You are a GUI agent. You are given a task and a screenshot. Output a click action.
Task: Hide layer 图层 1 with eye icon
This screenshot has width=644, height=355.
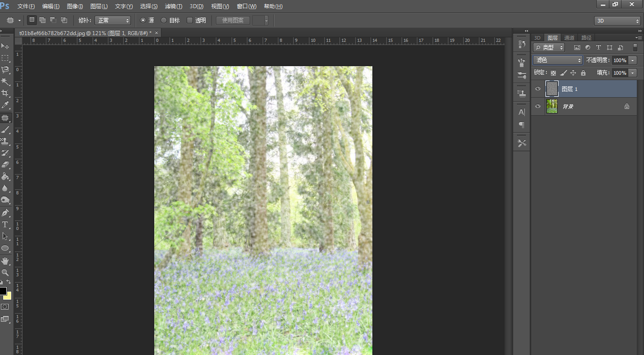pyautogui.click(x=538, y=89)
